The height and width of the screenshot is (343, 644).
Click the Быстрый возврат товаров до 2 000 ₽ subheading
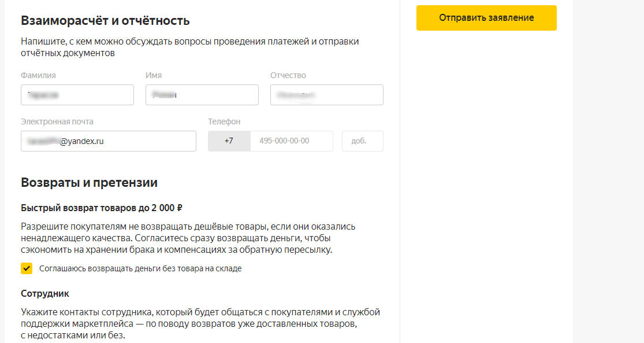pos(102,208)
